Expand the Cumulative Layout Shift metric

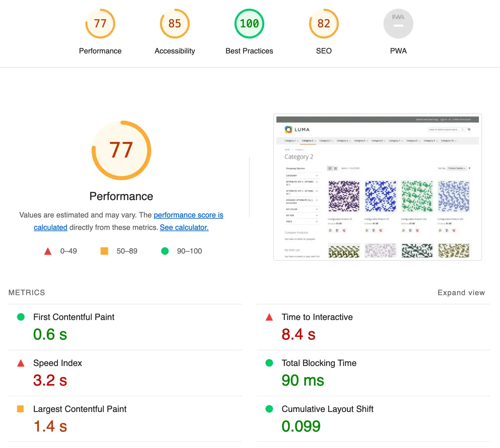[327, 409]
